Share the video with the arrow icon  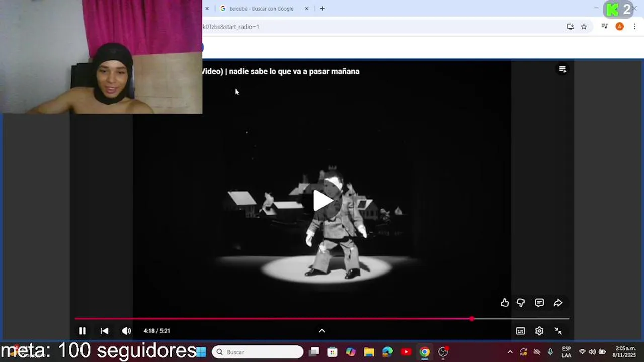coord(558,303)
